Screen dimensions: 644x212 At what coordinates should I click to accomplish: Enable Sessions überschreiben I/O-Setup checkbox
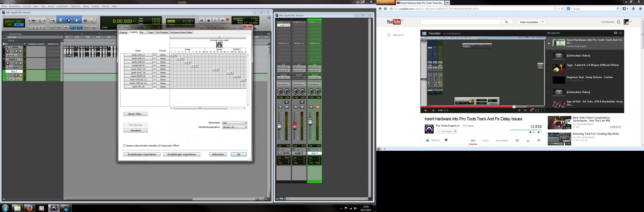coord(125,146)
